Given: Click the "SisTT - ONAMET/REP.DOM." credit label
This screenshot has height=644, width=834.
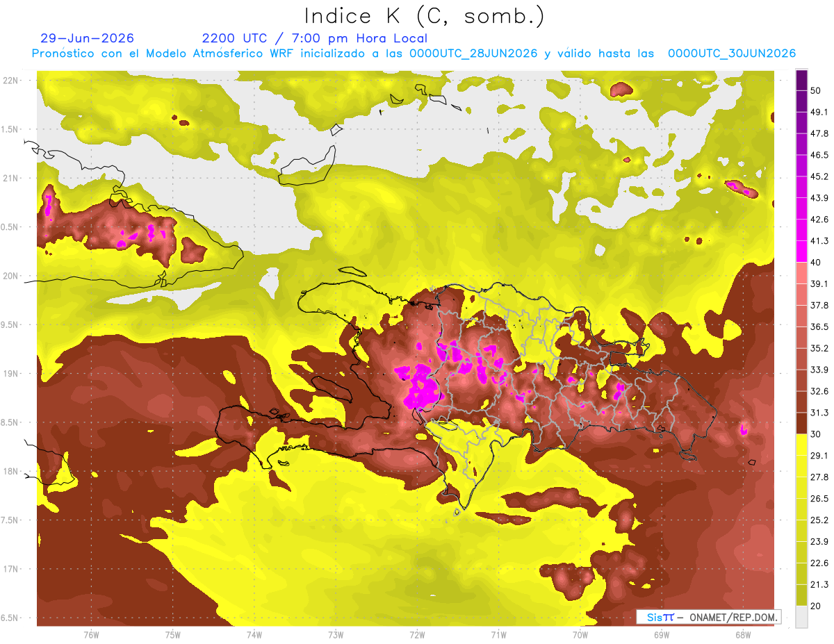Looking at the screenshot, I should (x=710, y=617).
